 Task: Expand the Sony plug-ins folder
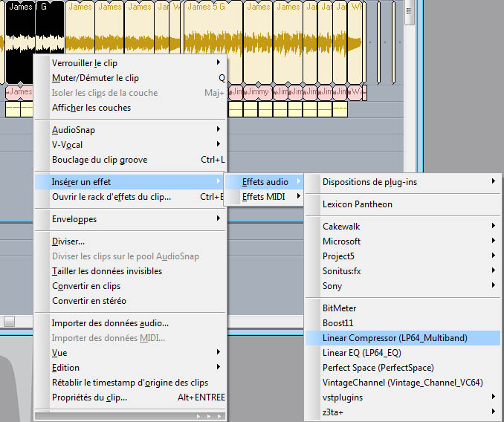(403, 286)
